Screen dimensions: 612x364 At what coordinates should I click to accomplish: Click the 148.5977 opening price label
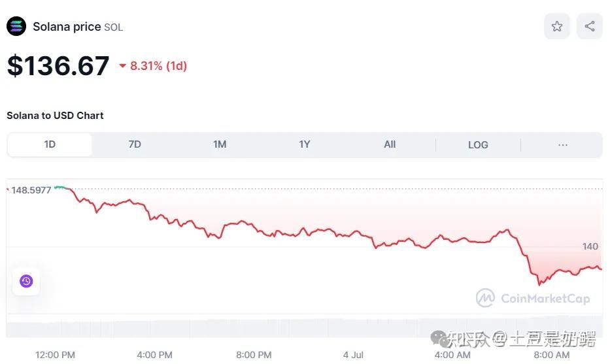coord(31,190)
